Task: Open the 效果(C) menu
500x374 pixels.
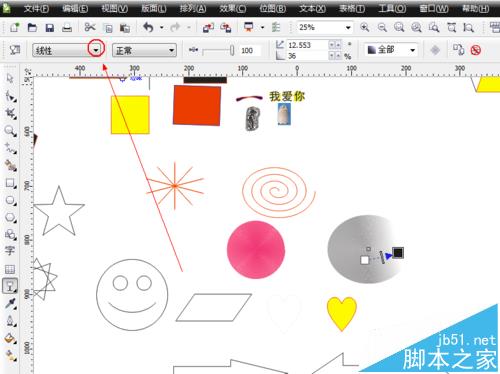Action: pos(232,8)
